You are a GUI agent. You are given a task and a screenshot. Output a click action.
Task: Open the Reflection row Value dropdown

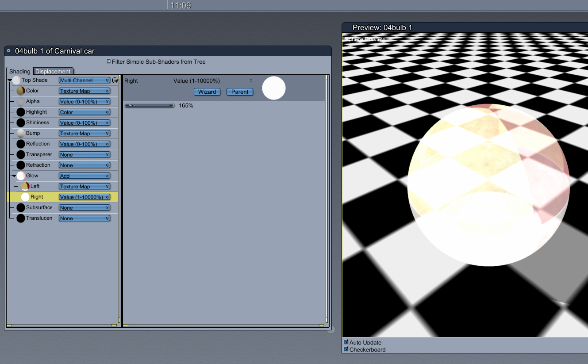tap(85, 144)
